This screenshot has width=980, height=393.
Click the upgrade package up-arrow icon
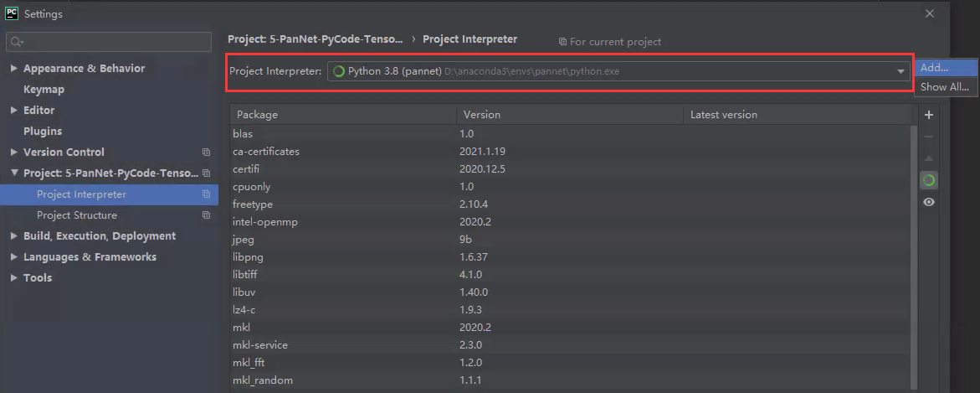click(x=929, y=158)
